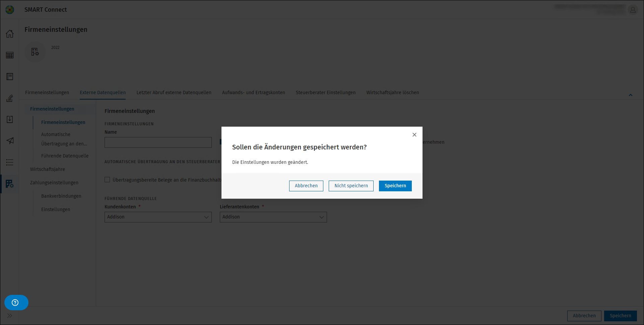Switch to Firmeneinstellungen tab
Screen dimensions: 644x325
click(x=47, y=93)
